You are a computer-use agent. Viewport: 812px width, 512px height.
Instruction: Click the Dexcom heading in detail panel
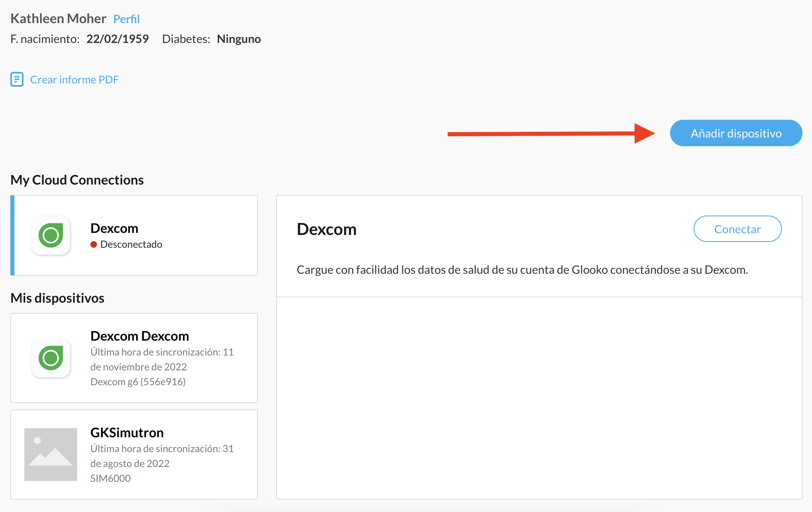coord(327,229)
